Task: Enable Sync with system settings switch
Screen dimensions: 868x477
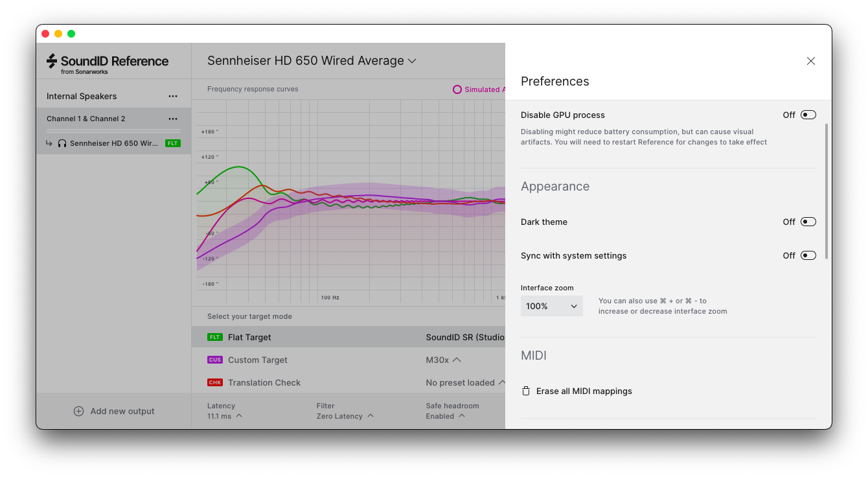Action: [808, 255]
